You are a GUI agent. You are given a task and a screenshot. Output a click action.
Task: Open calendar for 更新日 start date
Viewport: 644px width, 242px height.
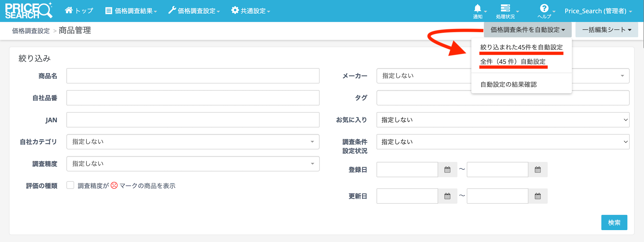[x=447, y=196]
